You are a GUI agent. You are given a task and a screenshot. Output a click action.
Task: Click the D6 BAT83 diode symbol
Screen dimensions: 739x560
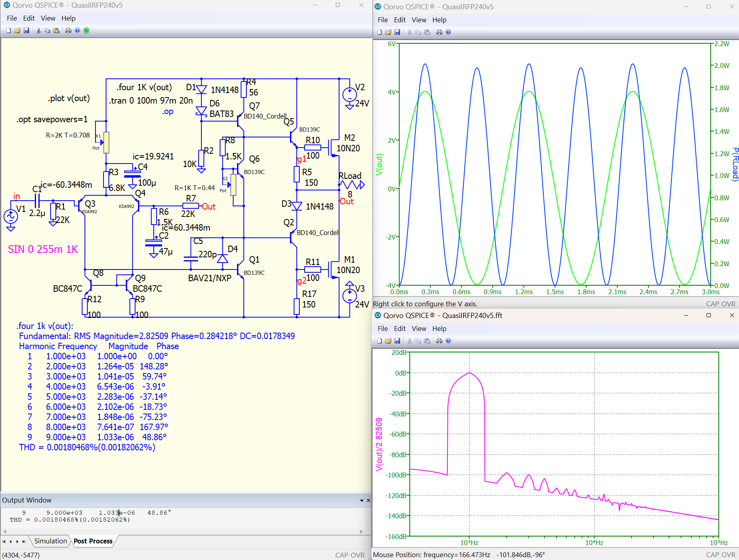click(x=201, y=111)
